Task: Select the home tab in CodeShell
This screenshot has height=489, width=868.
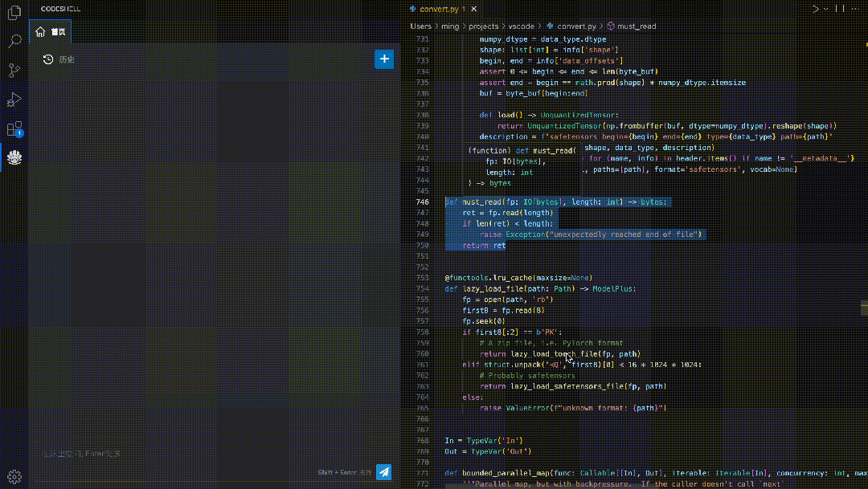Action: click(51, 32)
